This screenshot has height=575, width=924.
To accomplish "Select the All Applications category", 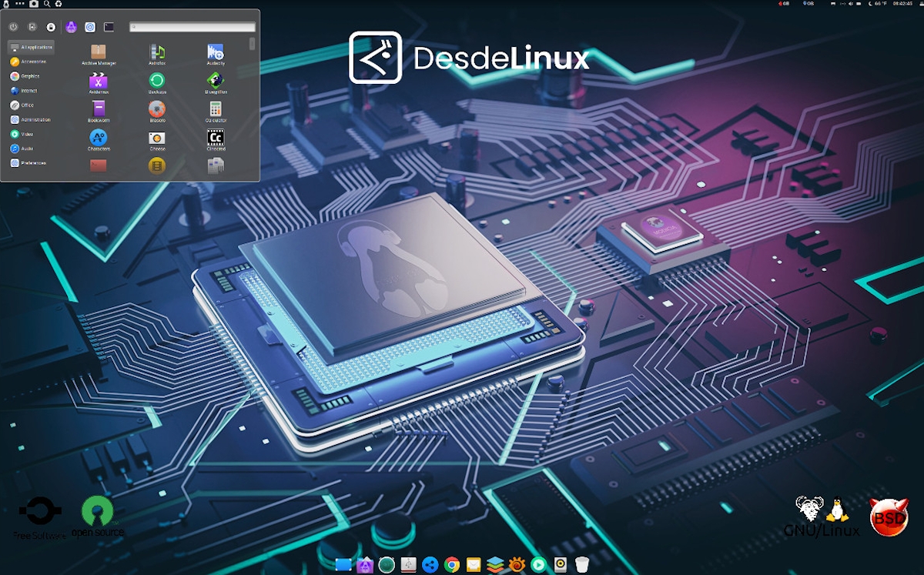I will pos(31,47).
